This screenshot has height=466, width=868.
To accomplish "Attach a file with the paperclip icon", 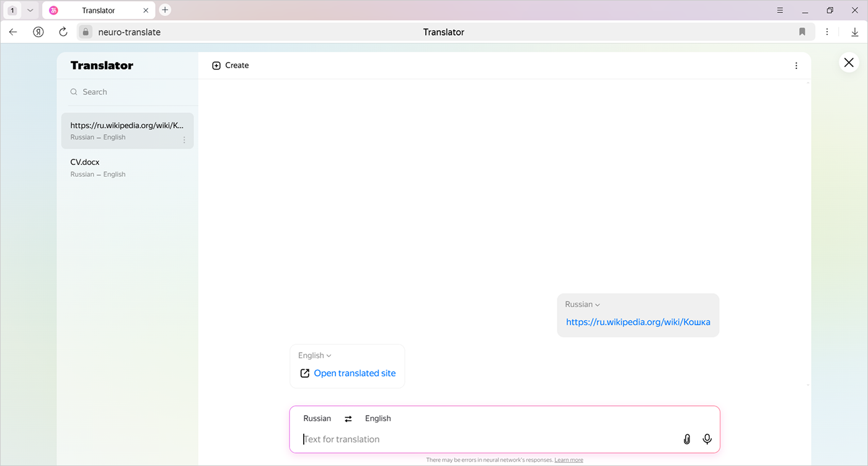I will pyautogui.click(x=686, y=439).
